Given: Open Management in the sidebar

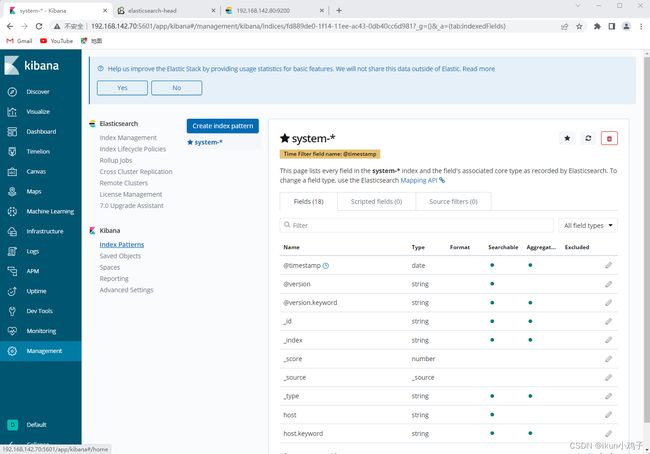Looking at the screenshot, I should click(41, 351).
